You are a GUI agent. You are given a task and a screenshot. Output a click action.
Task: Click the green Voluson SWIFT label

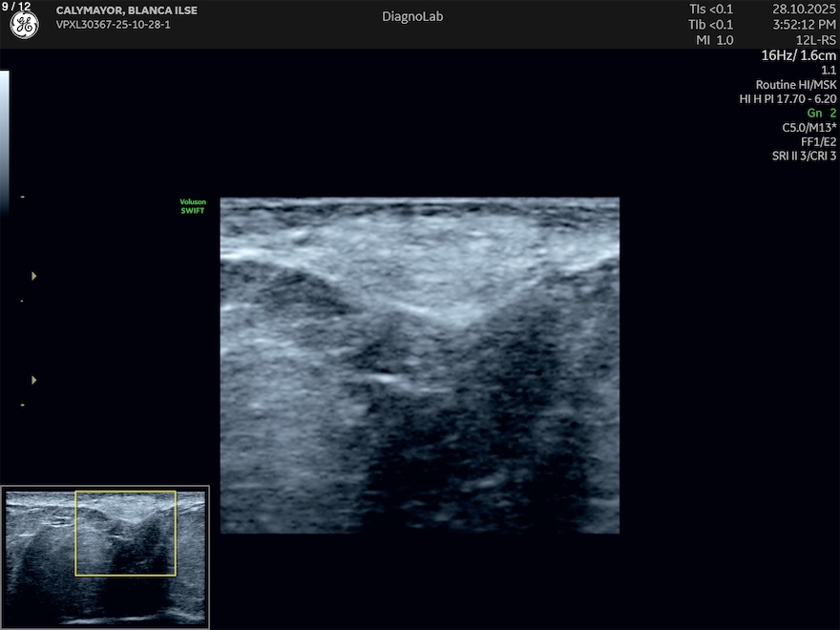193,206
